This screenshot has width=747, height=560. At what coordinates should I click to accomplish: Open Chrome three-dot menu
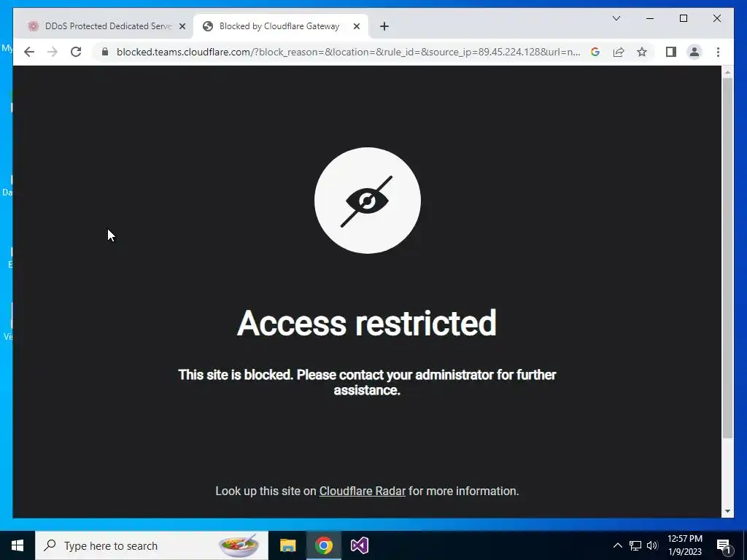pos(718,52)
